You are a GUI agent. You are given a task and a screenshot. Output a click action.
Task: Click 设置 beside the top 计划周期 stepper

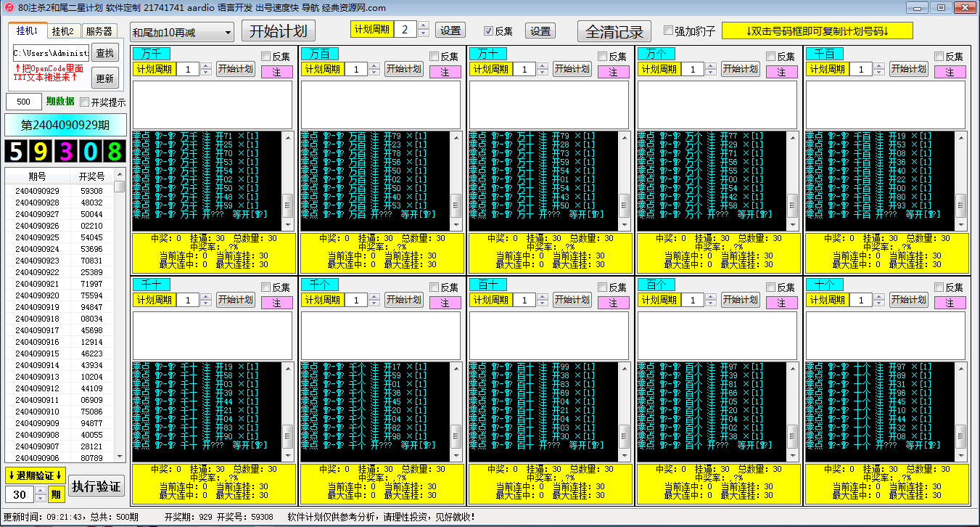coord(450,30)
